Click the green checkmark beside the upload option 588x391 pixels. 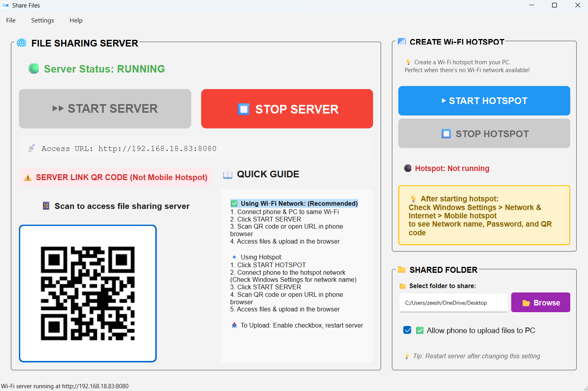click(x=420, y=330)
